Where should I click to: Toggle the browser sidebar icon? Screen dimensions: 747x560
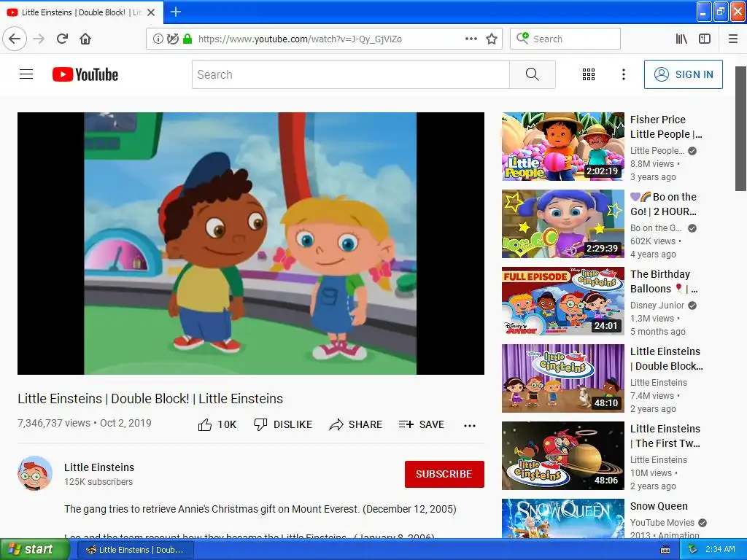pos(705,39)
